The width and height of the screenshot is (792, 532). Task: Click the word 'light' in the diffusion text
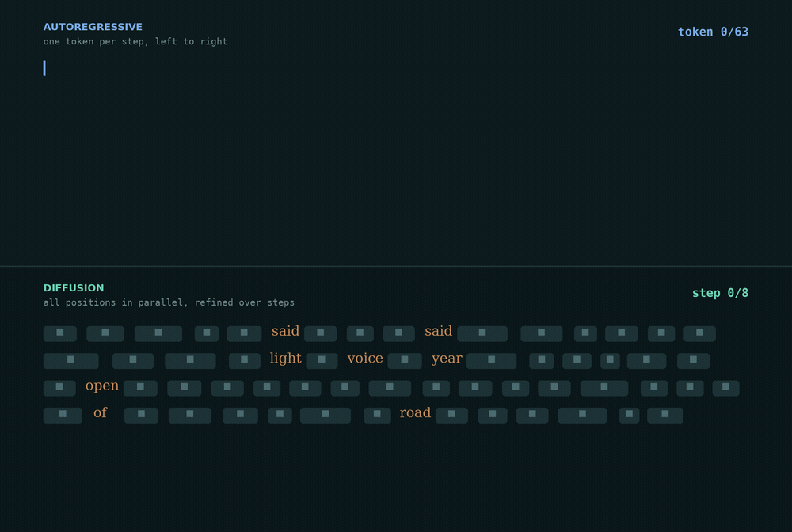tap(285, 359)
